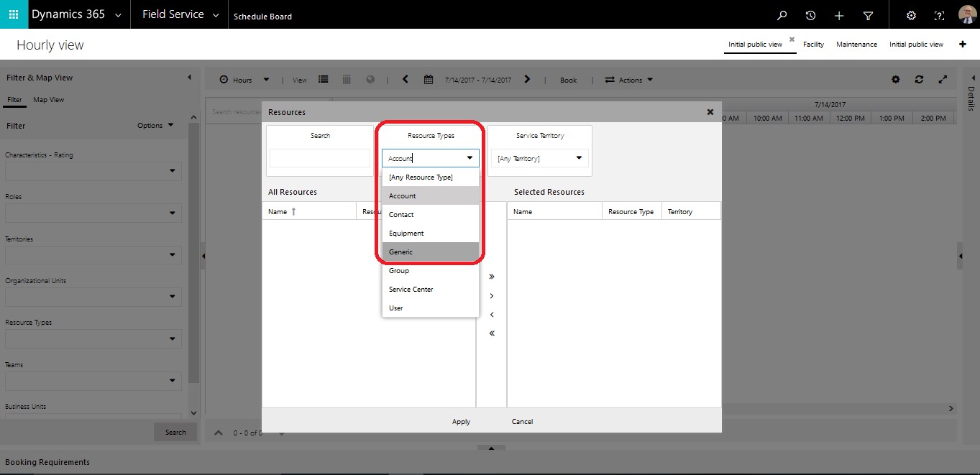Click the Search input in Resources dialog
980x475 pixels.
click(x=320, y=158)
